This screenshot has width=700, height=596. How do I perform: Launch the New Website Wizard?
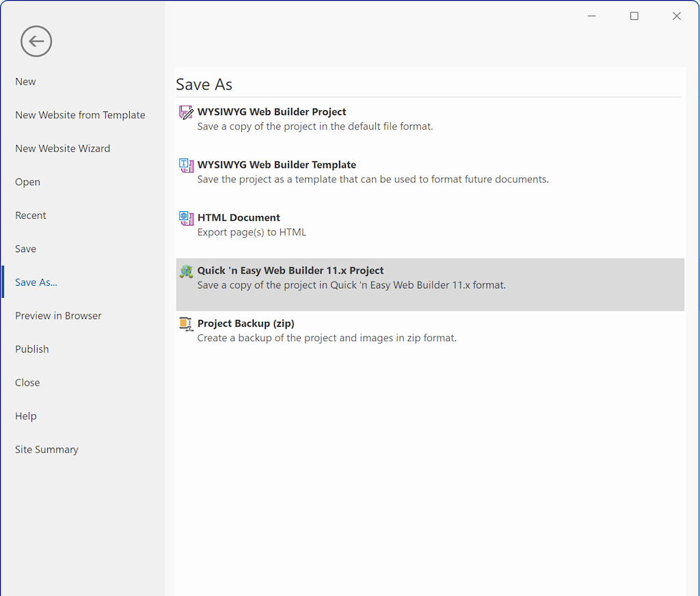tap(62, 149)
